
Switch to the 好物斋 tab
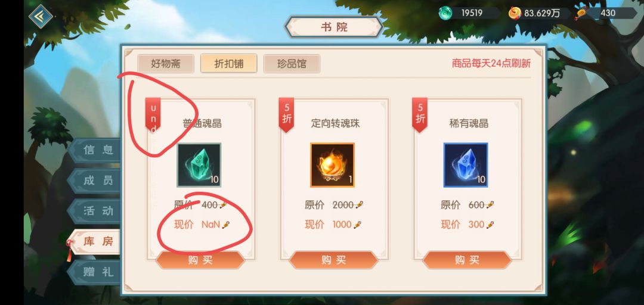[166, 64]
